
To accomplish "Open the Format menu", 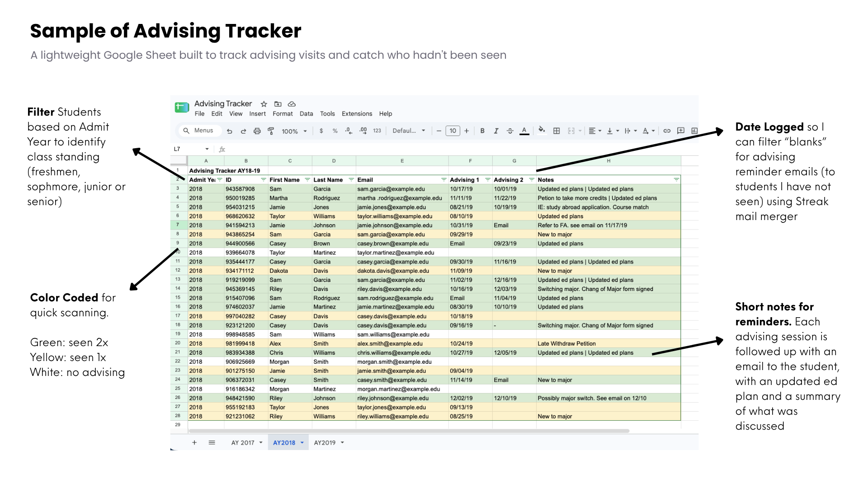I will (283, 114).
